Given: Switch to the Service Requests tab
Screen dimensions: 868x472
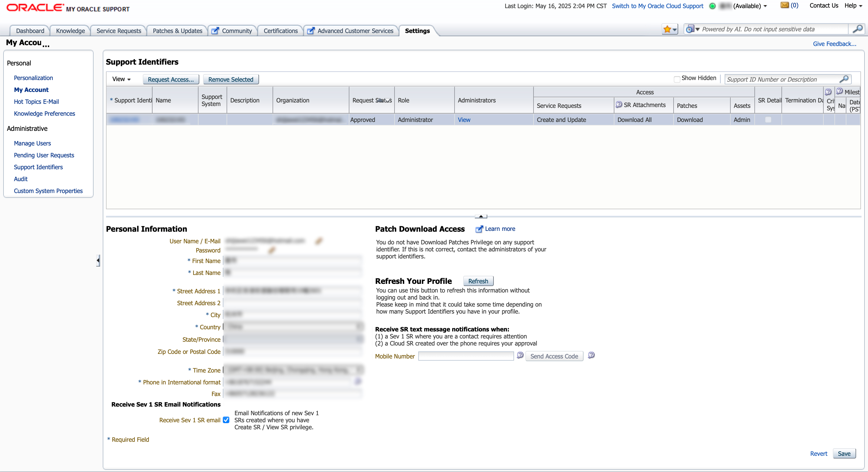Looking at the screenshot, I should tap(119, 31).
